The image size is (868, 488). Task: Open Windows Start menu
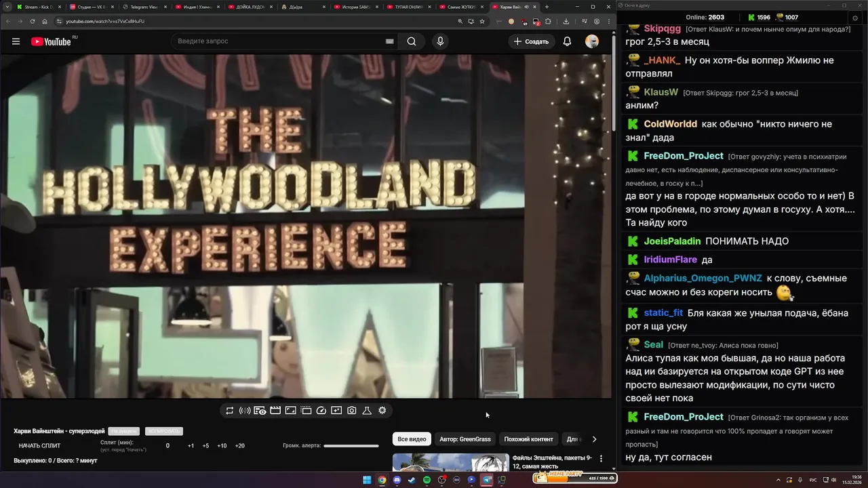pos(367,480)
